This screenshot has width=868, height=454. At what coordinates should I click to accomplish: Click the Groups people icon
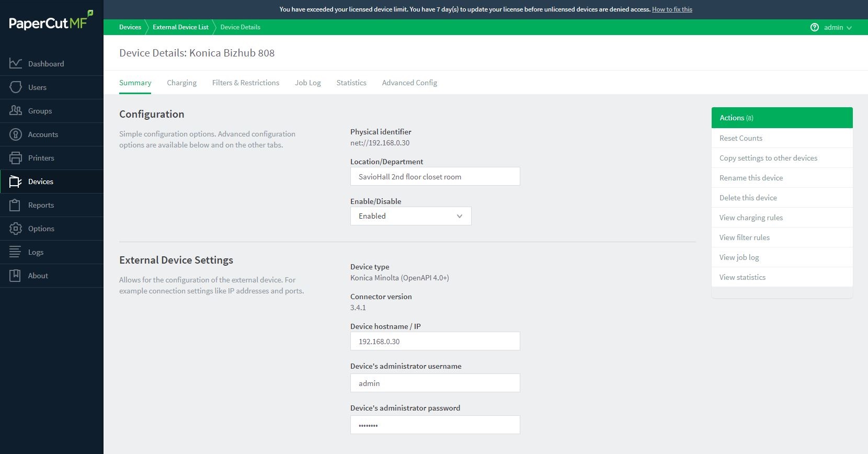click(16, 110)
